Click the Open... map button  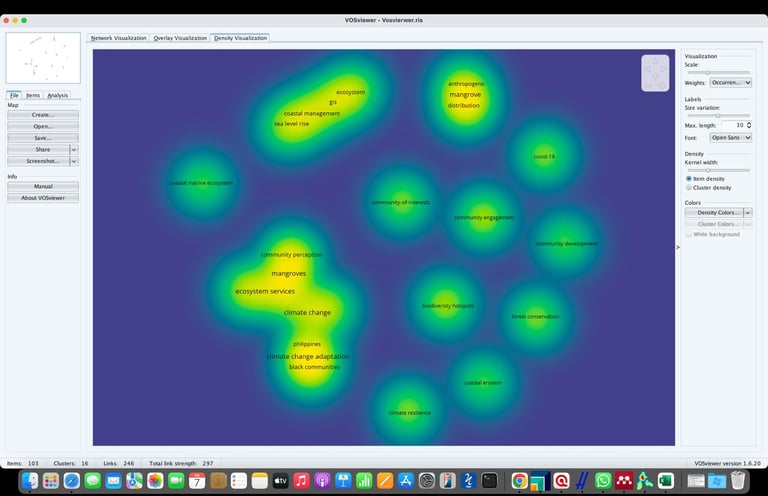click(x=43, y=126)
